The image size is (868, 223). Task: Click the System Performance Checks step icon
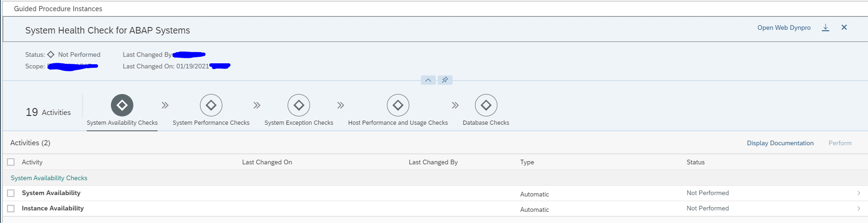point(211,105)
